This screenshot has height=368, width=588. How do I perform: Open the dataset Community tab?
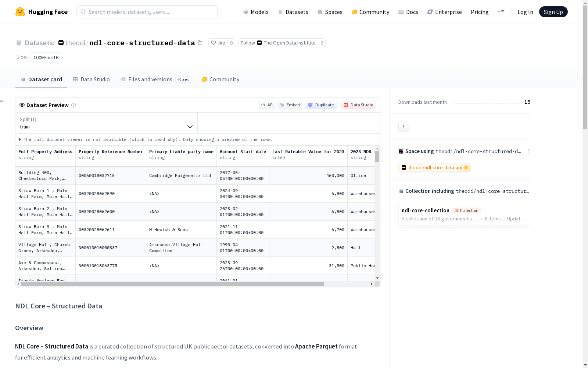point(220,79)
